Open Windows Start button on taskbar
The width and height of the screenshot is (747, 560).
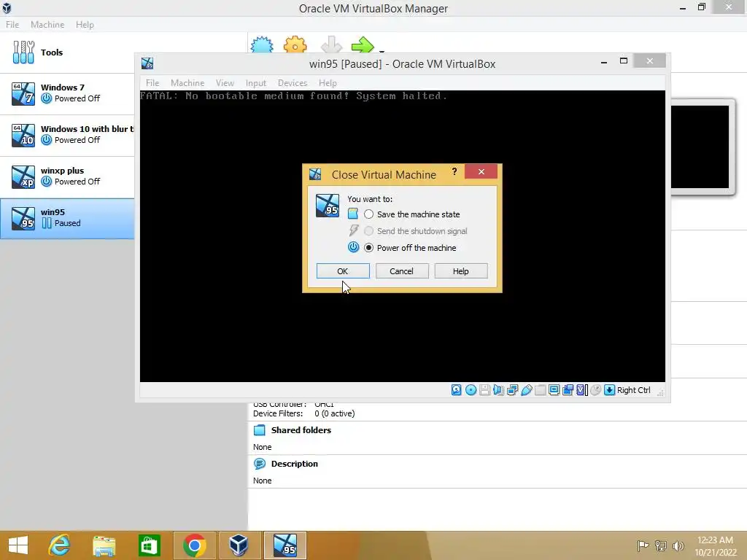pos(18,545)
